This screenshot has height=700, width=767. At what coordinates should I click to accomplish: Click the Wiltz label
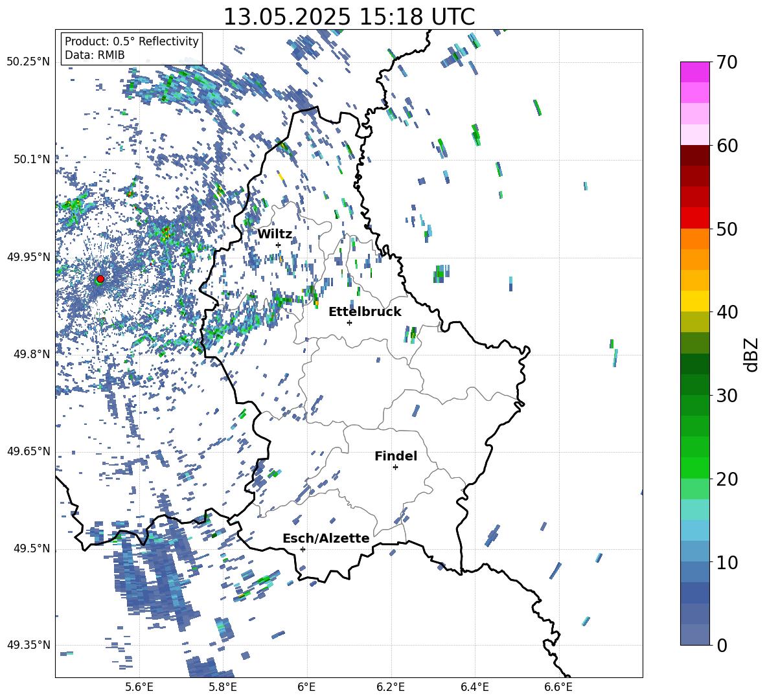[x=275, y=234]
